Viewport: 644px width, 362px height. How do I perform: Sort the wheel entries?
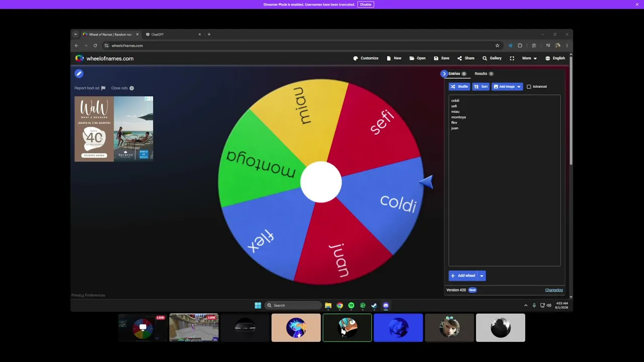[x=481, y=86]
